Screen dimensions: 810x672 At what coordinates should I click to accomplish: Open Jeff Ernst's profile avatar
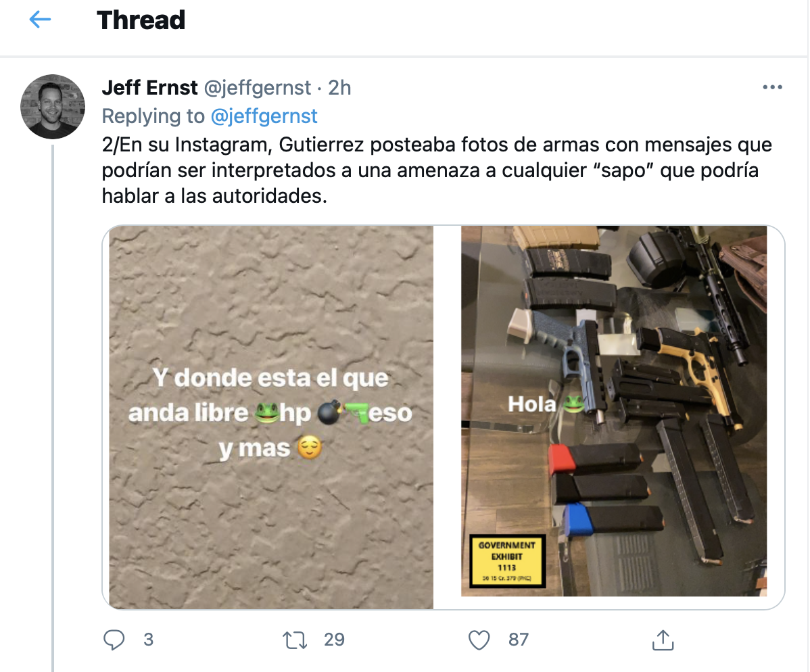(x=52, y=106)
